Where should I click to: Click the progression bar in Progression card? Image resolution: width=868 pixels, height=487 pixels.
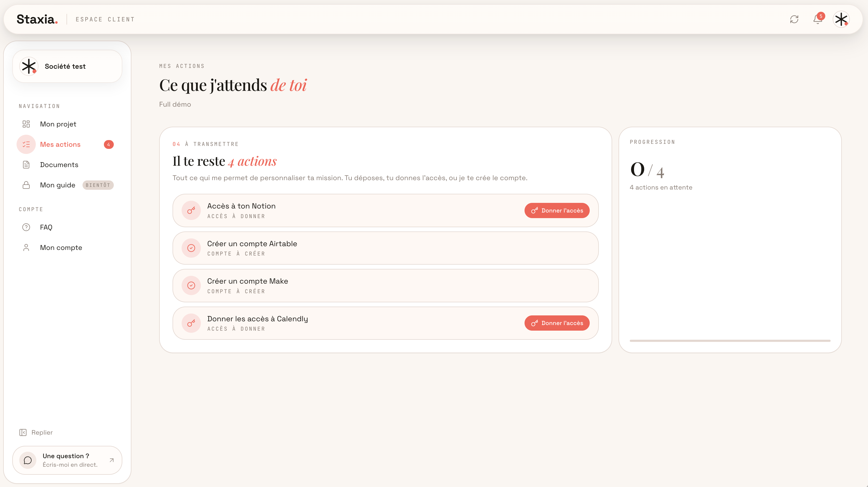(x=730, y=341)
